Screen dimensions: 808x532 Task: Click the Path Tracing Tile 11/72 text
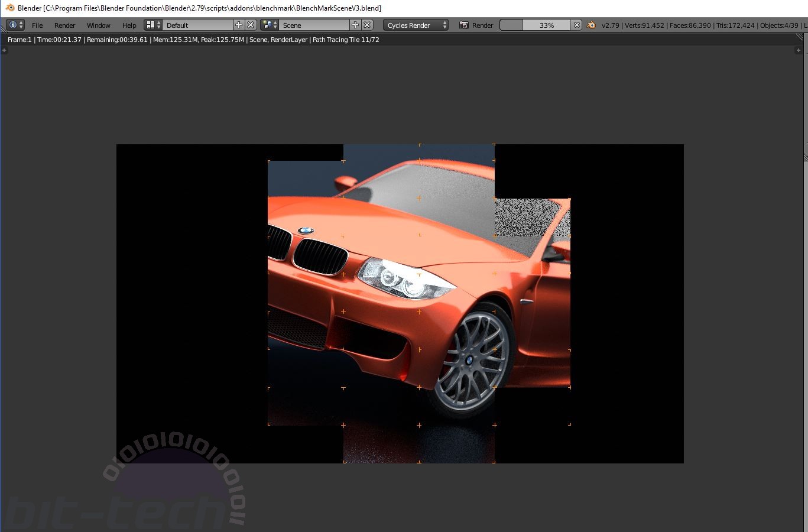346,40
